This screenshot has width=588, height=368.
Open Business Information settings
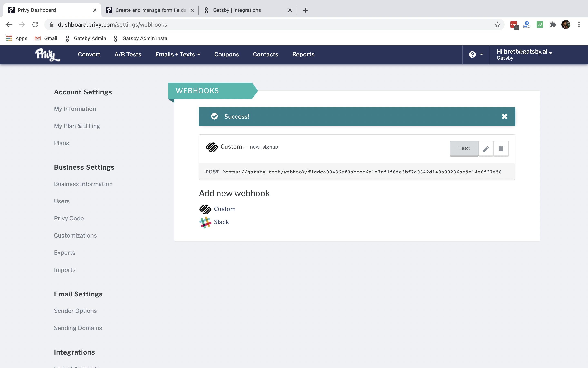83,184
